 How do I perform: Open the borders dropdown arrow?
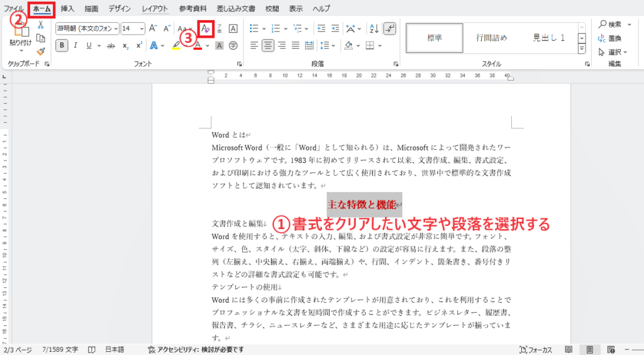[x=380, y=45]
